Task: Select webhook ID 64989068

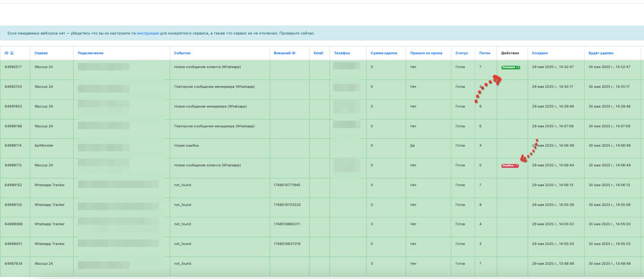Action: point(13,224)
